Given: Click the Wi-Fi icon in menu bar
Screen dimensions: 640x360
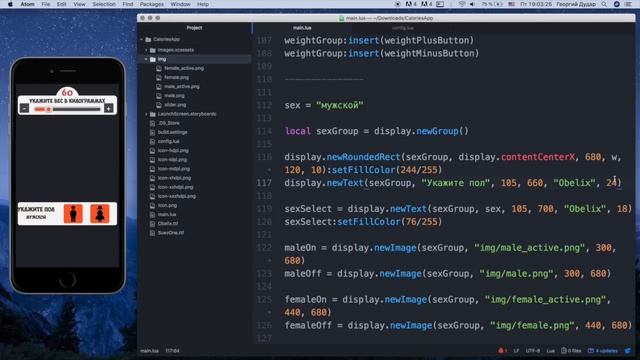Looking at the screenshot, I should coord(462,4).
